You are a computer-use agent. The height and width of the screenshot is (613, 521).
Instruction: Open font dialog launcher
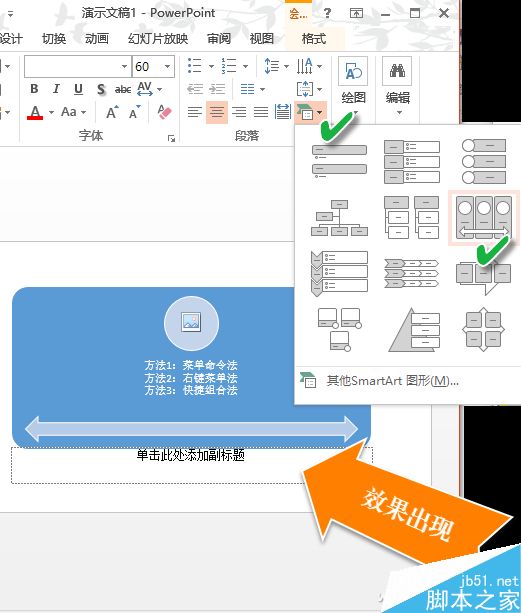[x=171, y=138]
